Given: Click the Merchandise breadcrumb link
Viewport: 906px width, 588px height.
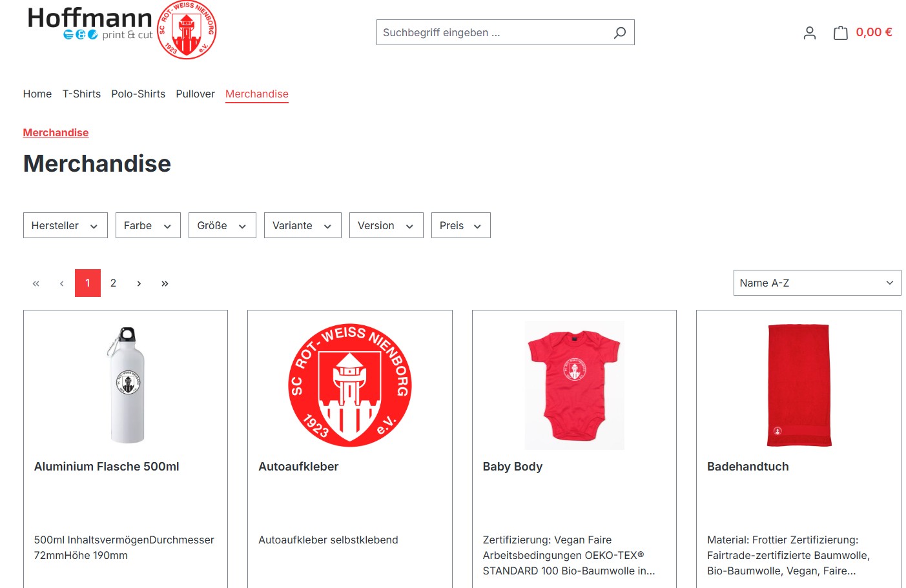Looking at the screenshot, I should tap(56, 132).
